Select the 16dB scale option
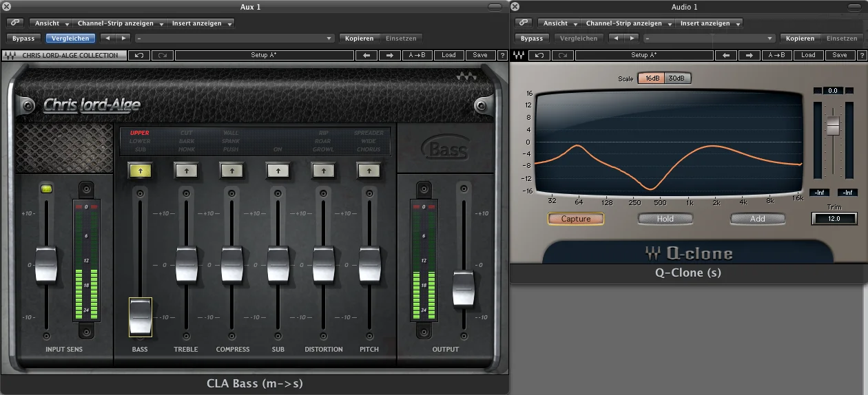The width and height of the screenshot is (868, 395). click(x=651, y=78)
